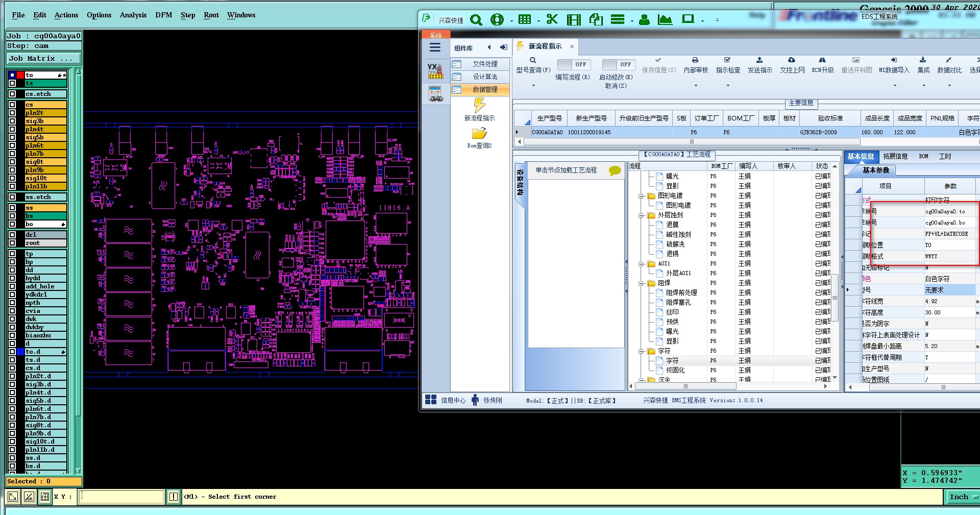Click the green film strip icon
The height and width of the screenshot is (515, 980).
click(574, 20)
